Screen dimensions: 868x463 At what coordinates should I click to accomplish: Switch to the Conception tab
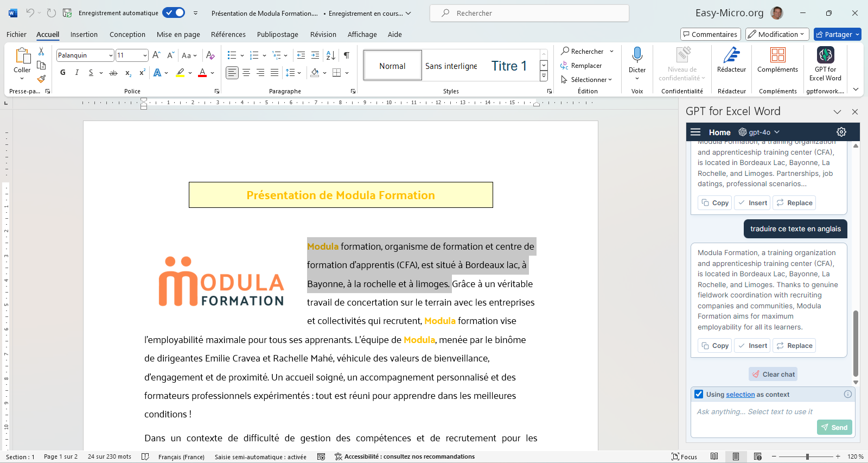127,34
